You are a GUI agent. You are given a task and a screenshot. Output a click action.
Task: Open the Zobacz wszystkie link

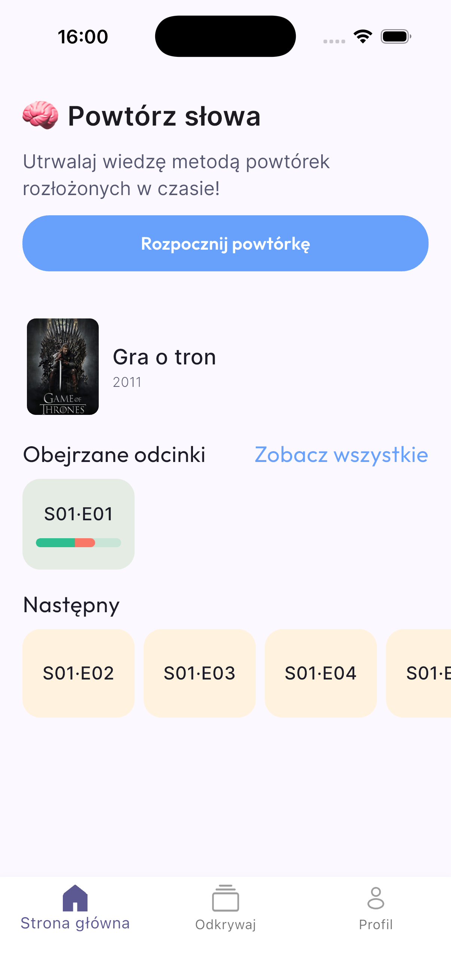(341, 454)
